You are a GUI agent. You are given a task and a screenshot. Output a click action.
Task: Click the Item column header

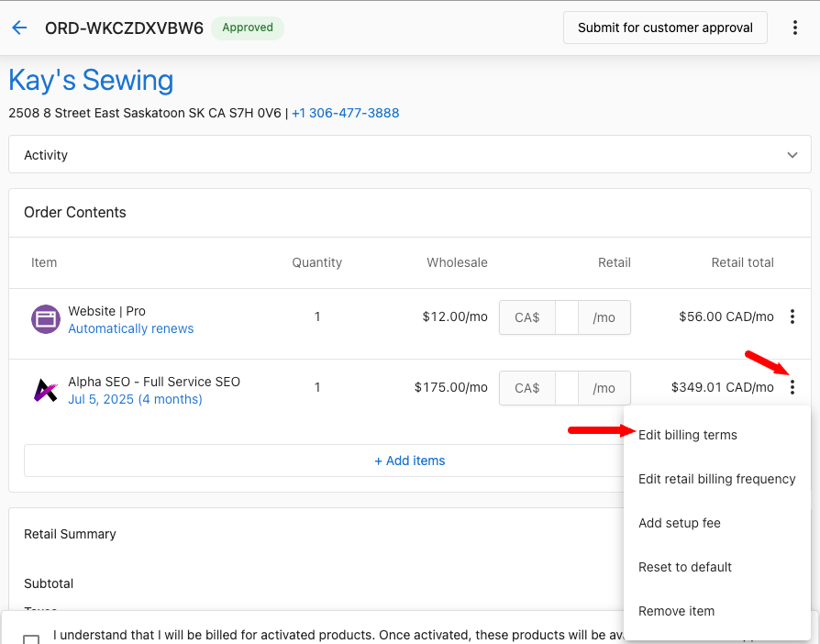44,262
